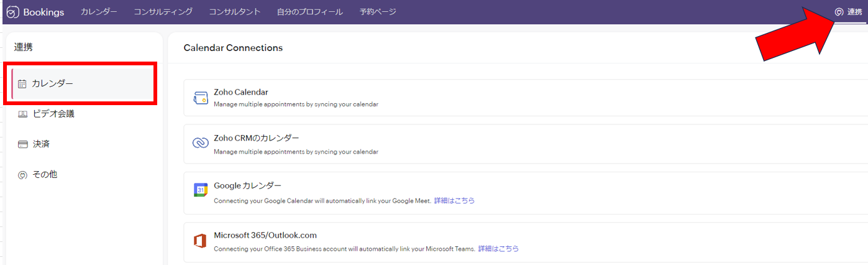Viewport: 868px width, 265px height.
Task: Click the payment card icon
Action: pyautogui.click(x=22, y=144)
